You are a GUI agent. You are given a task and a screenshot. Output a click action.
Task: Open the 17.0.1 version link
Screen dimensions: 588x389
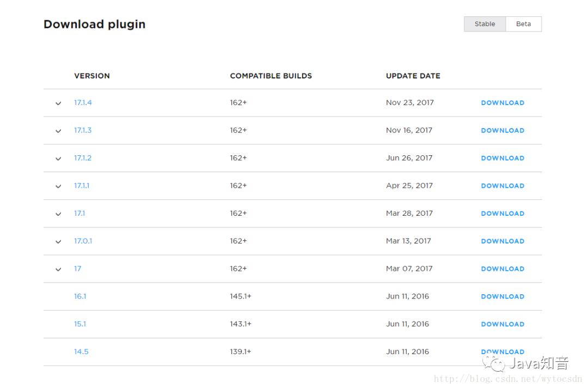[x=83, y=241]
